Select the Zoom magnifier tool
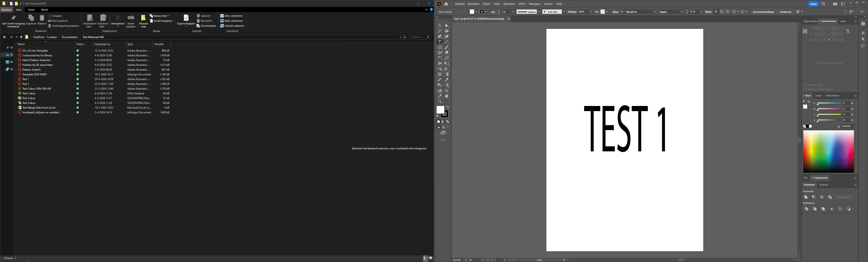This screenshot has width=868, height=262. (x=440, y=102)
